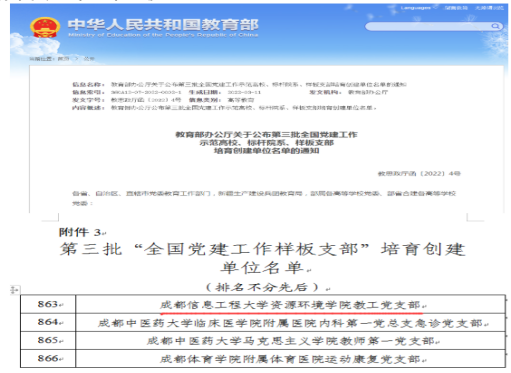This screenshot has height=373, width=511.
Task: Click the bold centered article title heading
Action: [266, 143]
